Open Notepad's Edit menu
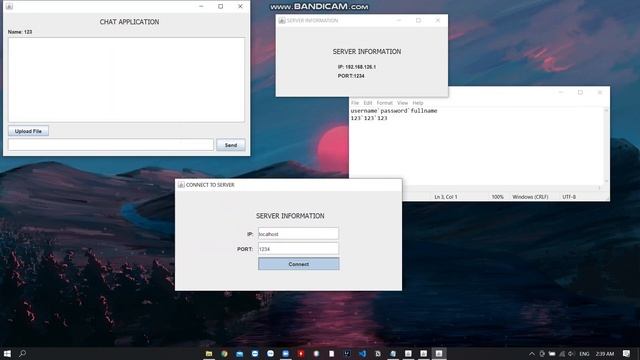640x360 pixels. (368, 103)
